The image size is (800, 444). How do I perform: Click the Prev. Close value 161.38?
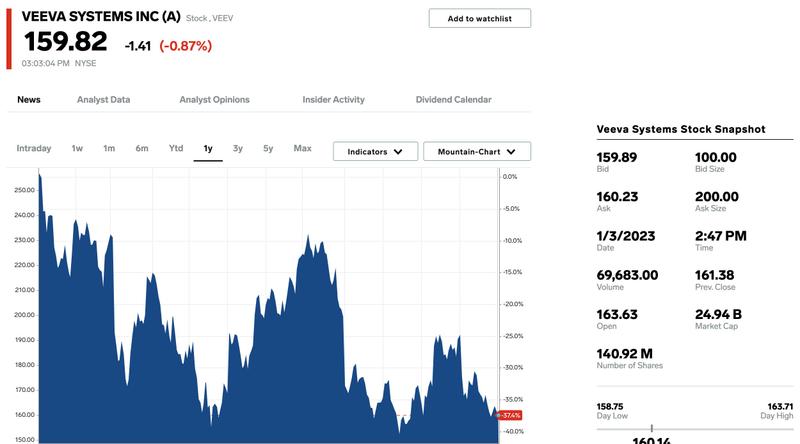point(714,275)
